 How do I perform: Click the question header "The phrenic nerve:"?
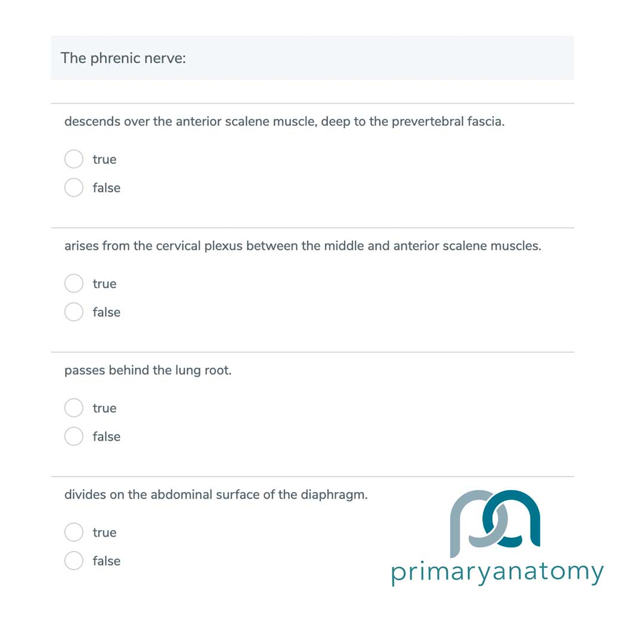123,58
